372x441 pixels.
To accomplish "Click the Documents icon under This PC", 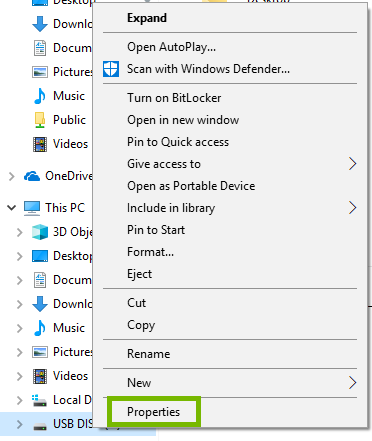I will tap(40, 280).
